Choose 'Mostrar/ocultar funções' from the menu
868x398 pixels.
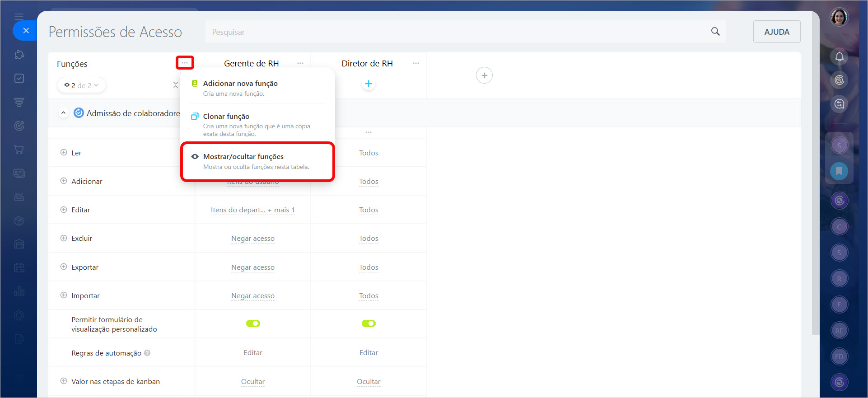point(257,161)
